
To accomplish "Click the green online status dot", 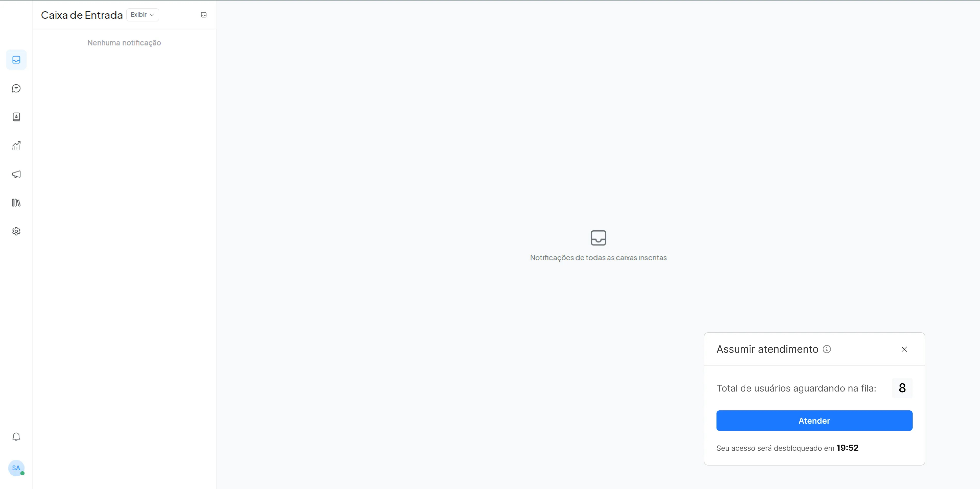I will [22, 473].
